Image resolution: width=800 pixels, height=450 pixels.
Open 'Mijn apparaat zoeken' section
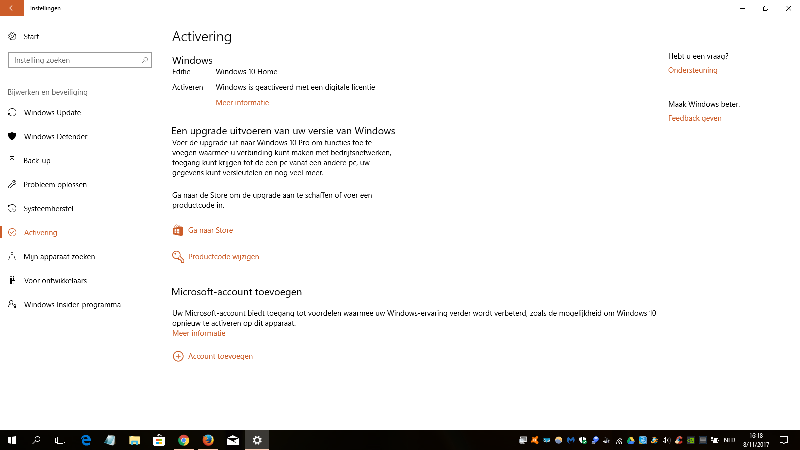(59, 256)
